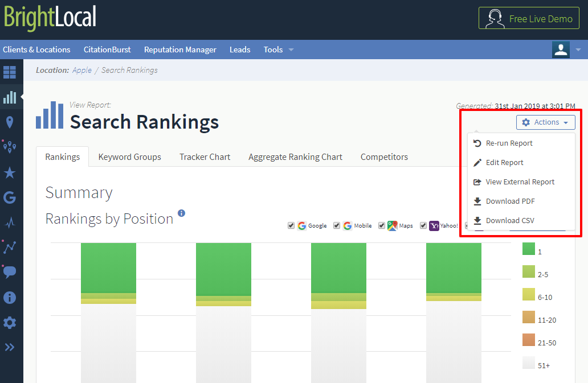Viewport: 588px width, 383px height.
Task: Click the 6-10 yellow legend swatch
Action: (x=529, y=294)
